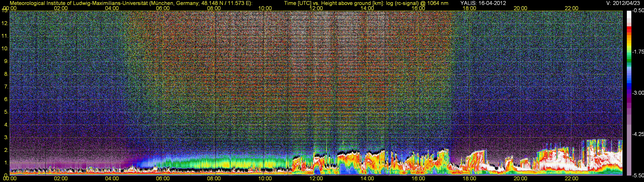Image resolution: width=644 pixels, height=182 pixels.
Task: Click the -1.75 colorbar scale label
Action: point(638,52)
